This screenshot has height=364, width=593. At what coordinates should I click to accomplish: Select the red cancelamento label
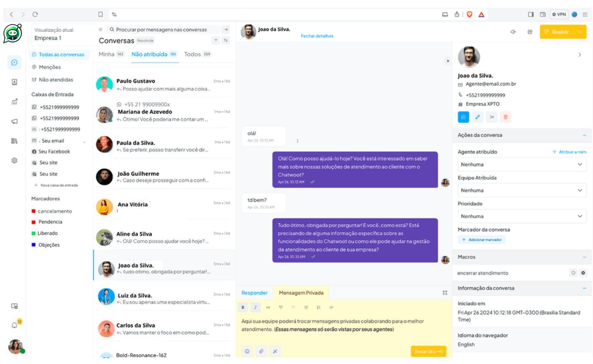pyautogui.click(x=54, y=211)
